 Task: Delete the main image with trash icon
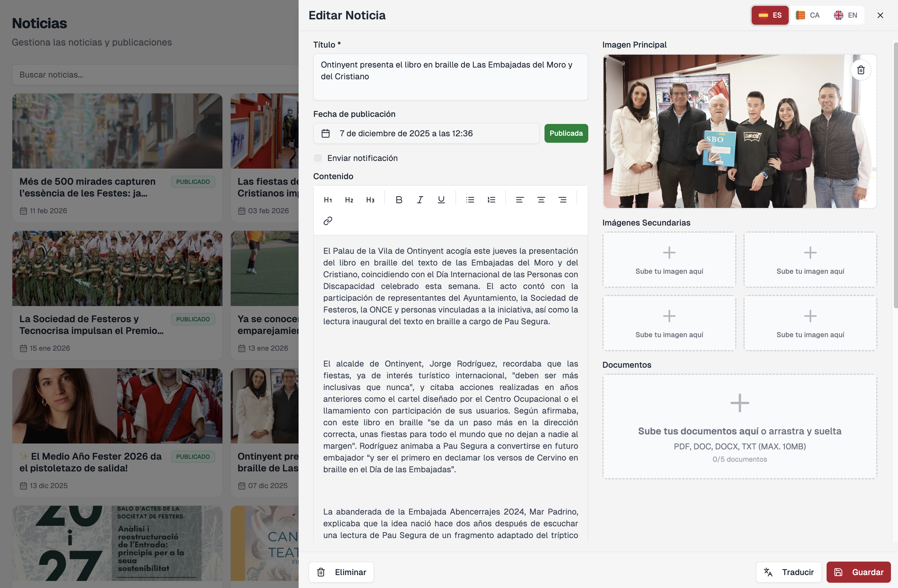coord(861,70)
